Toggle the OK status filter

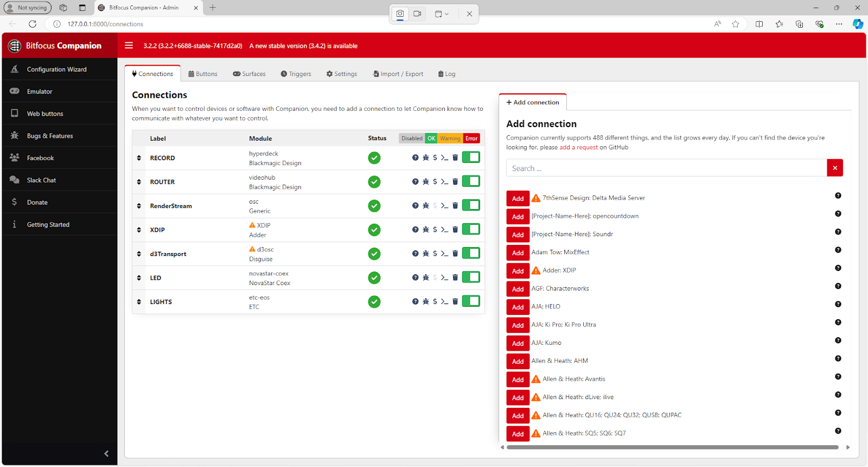point(431,138)
